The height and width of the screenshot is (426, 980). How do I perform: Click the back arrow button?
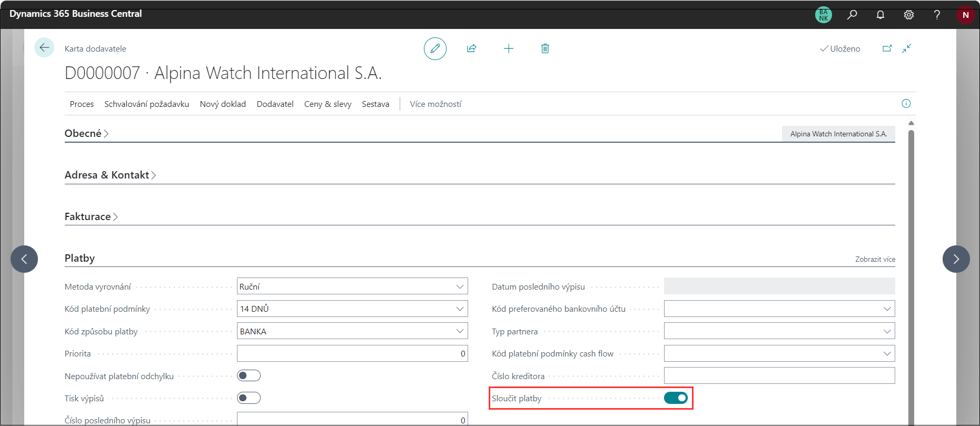44,48
